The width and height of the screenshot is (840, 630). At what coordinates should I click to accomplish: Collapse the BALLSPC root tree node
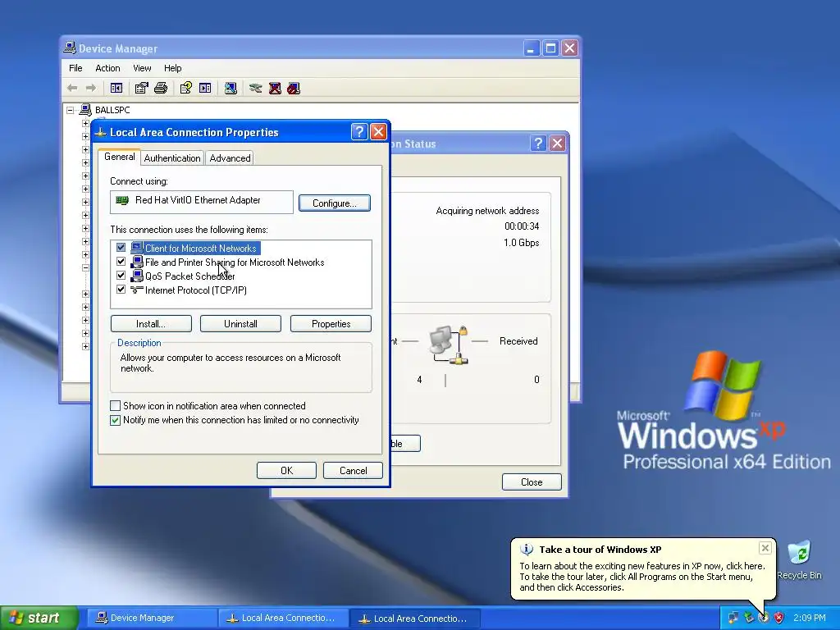point(71,111)
